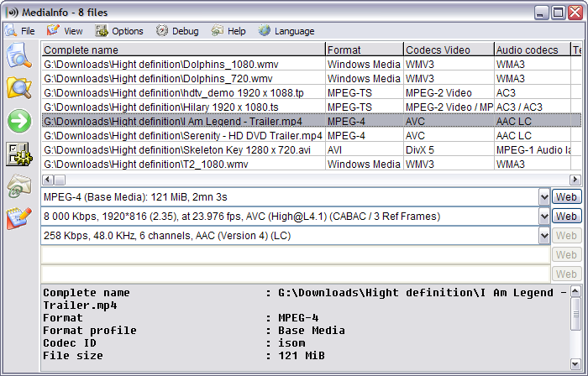Select I Am Legend - Trailer.mp4 row
588x376 pixels.
(x=312, y=122)
